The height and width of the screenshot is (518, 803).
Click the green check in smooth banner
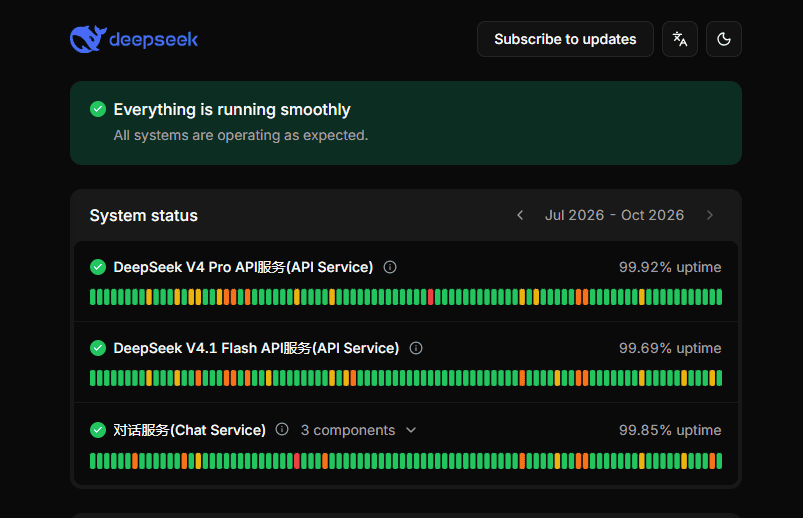pyautogui.click(x=98, y=109)
